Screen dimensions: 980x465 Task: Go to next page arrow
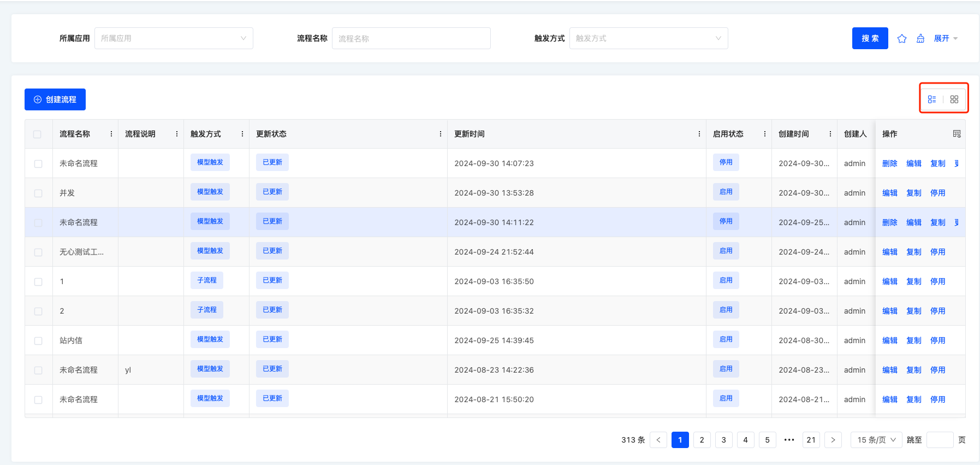click(833, 440)
